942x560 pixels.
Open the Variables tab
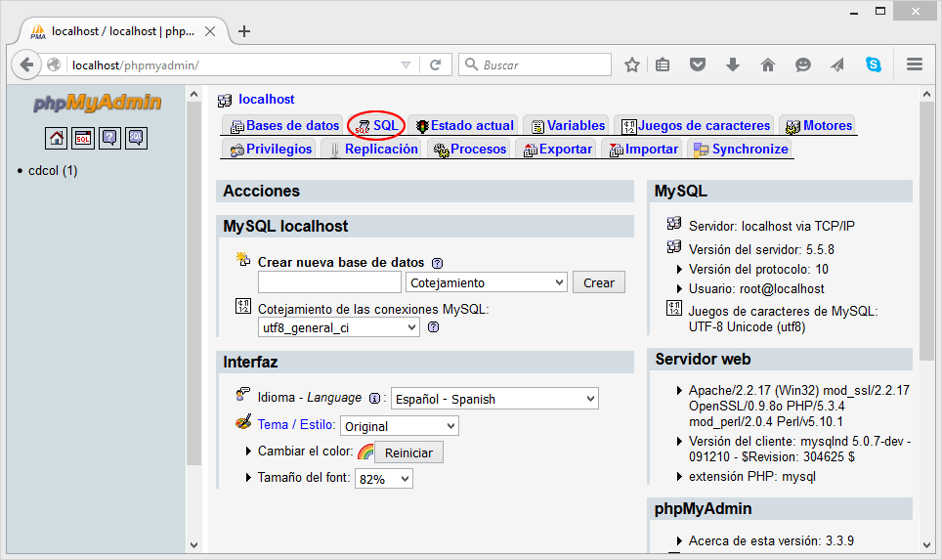[568, 125]
